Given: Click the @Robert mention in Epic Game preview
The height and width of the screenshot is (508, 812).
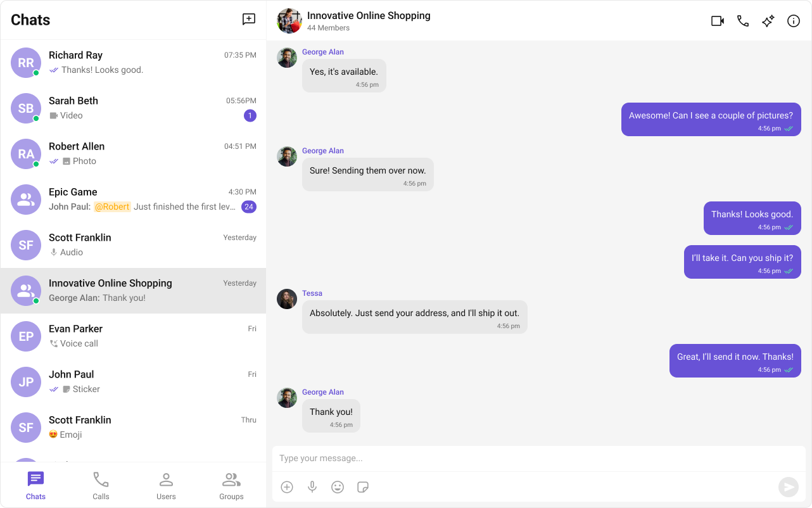Looking at the screenshot, I should click(x=112, y=206).
